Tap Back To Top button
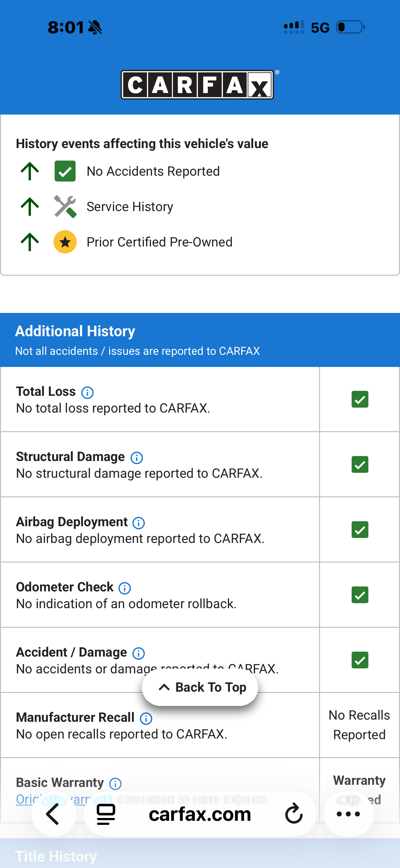The height and width of the screenshot is (868, 400). pos(200,687)
